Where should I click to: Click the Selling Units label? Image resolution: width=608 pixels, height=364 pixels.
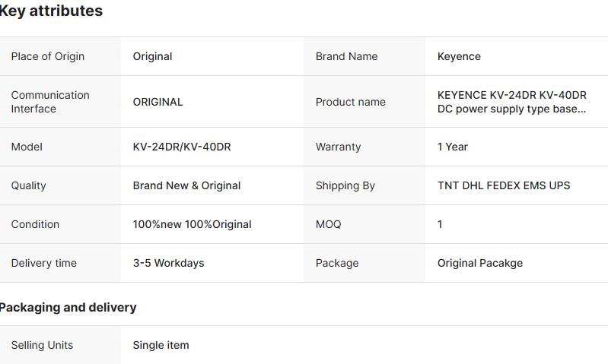(42, 345)
